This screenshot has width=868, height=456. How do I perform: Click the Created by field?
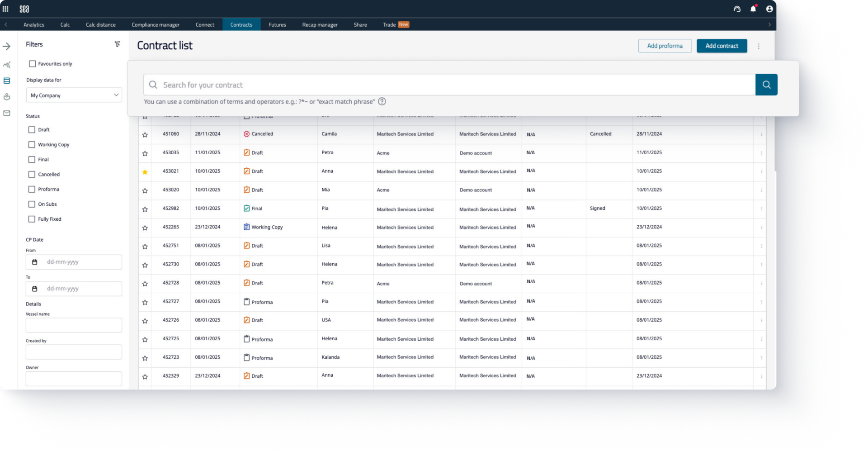click(74, 352)
